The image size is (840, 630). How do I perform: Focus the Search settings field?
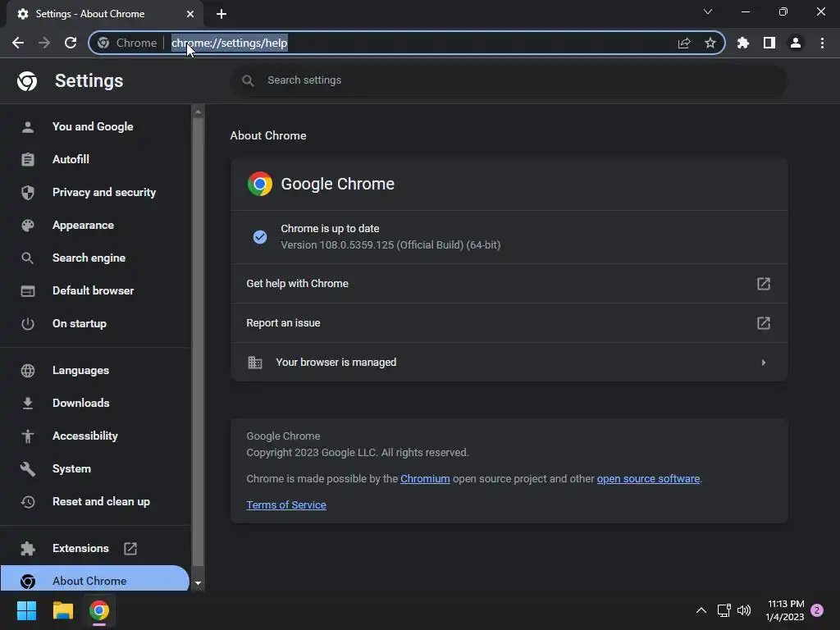coord(509,80)
